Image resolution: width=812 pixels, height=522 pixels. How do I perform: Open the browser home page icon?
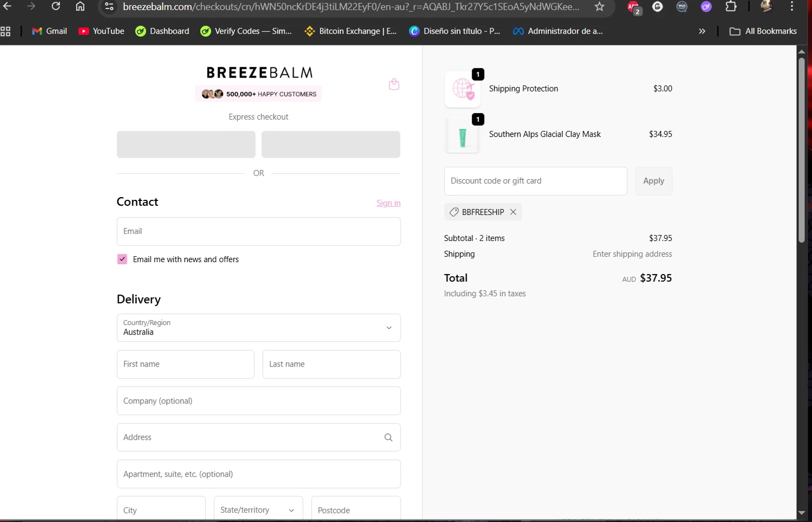(x=80, y=6)
